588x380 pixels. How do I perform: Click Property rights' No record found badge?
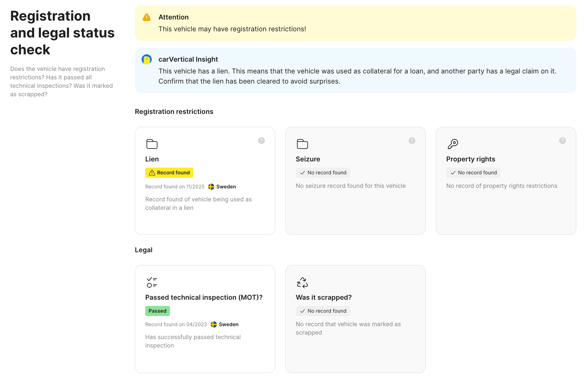pyautogui.click(x=473, y=172)
